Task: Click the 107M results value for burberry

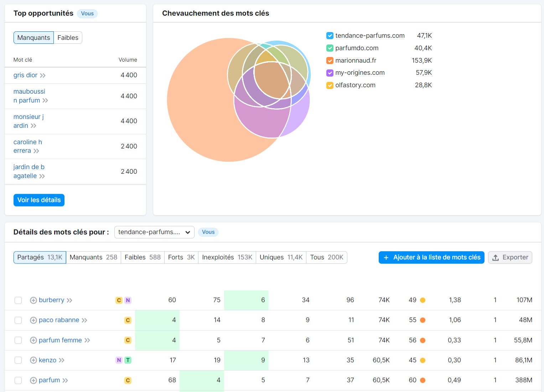Action: tap(524, 300)
